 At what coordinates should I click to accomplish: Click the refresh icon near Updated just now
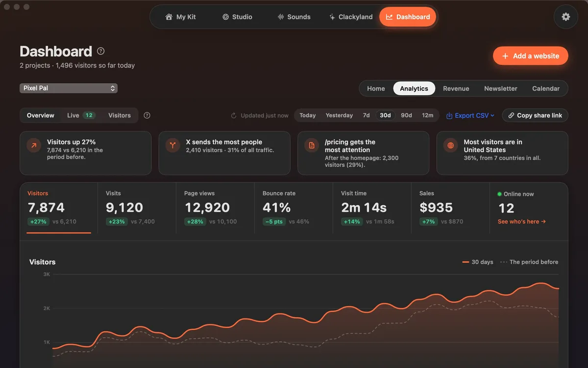234,115
